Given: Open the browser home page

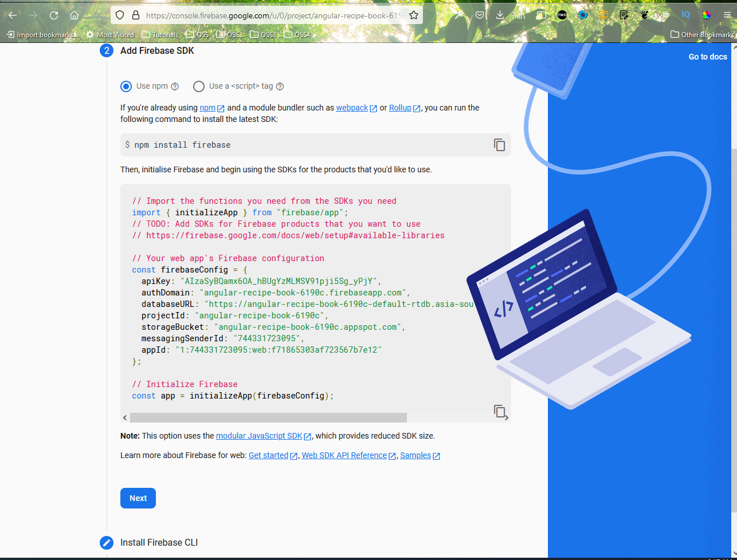Looking at the screenshot, I should click(x=75, y=15).
